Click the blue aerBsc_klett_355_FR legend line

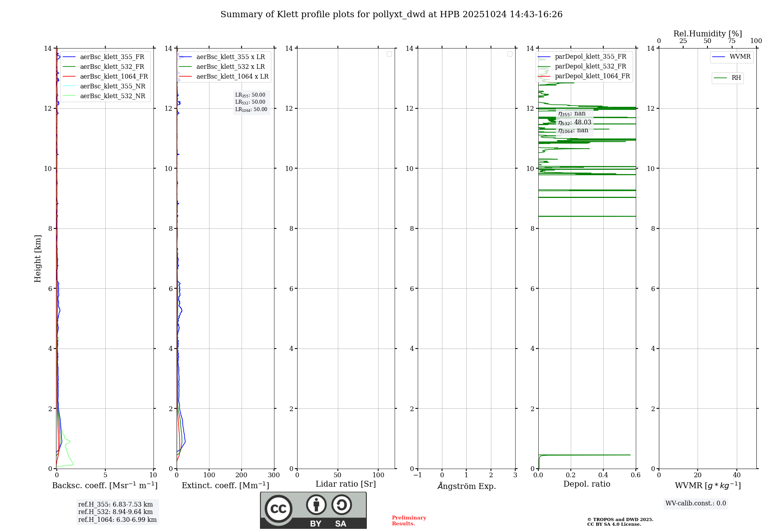point(69,57)
